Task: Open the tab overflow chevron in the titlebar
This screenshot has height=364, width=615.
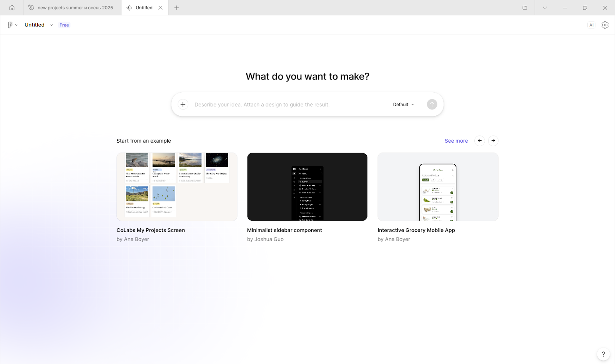Action: [545, 7]
